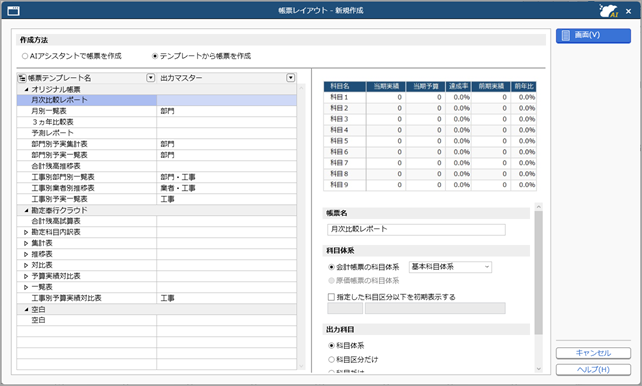
Task: Select AIアシスタントで帳票を作成 radio option
Action: click(25, 56)
